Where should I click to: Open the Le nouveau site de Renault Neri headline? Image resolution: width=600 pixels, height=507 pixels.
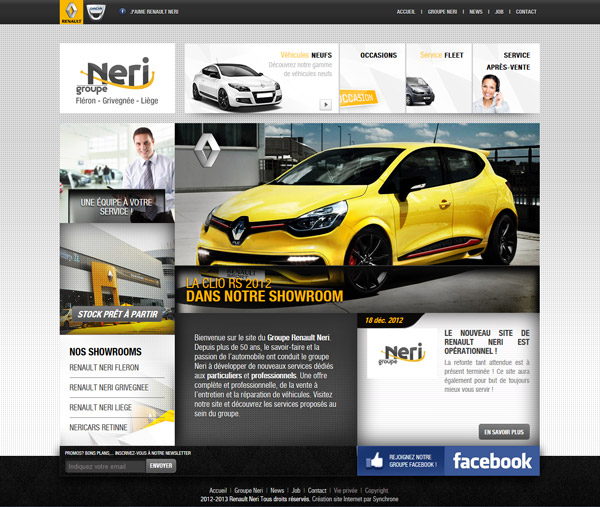point(487,342)
